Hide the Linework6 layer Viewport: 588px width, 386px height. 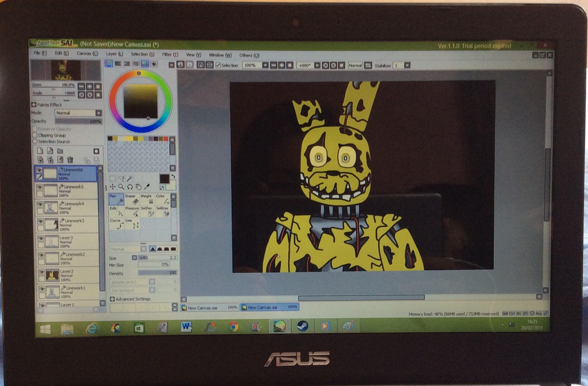pos(39,170)
